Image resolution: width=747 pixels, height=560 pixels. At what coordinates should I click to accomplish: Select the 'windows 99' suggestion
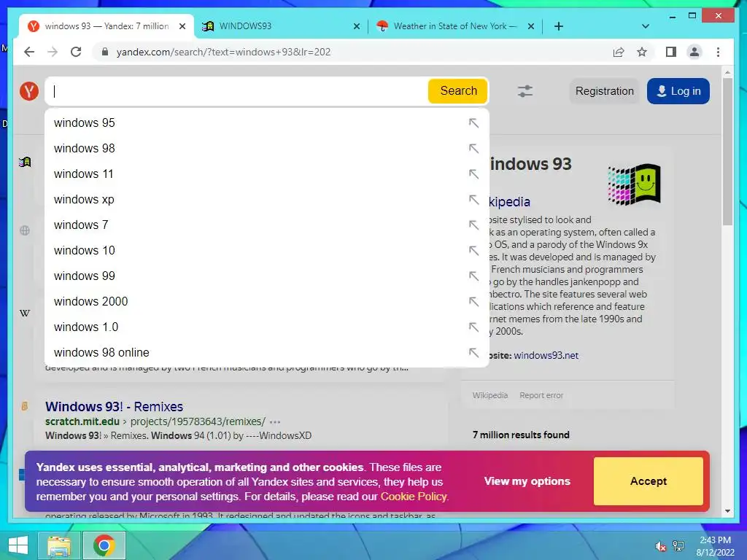coord(267,276)
